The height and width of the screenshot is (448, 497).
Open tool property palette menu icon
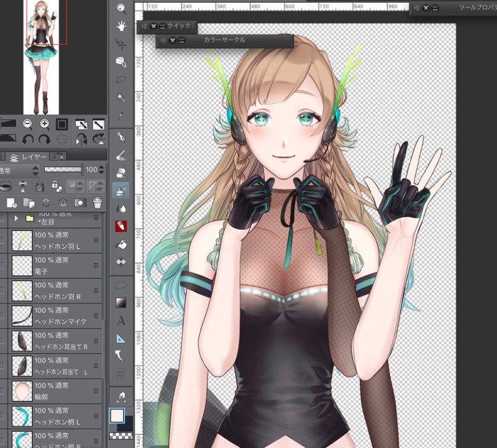coord(416,8)
